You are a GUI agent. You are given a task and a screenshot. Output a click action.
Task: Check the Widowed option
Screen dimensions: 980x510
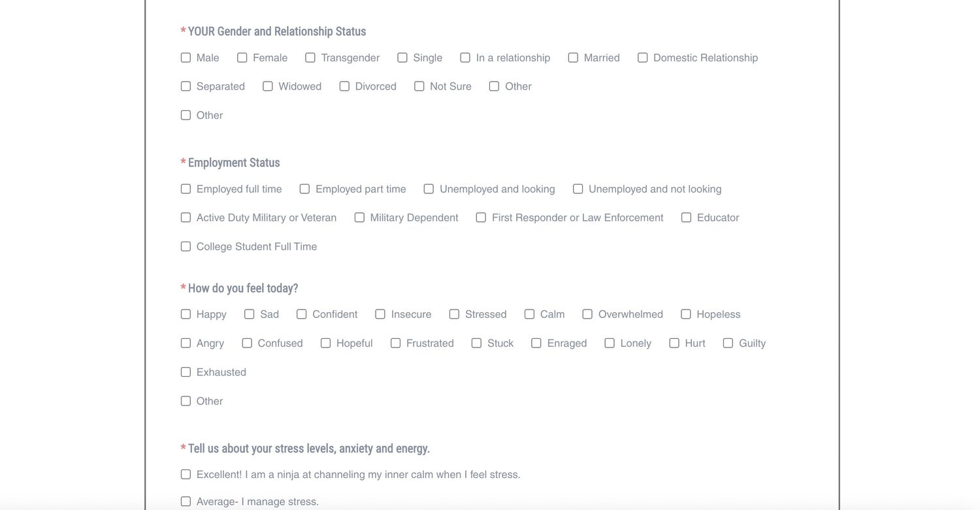coord(268,86)
